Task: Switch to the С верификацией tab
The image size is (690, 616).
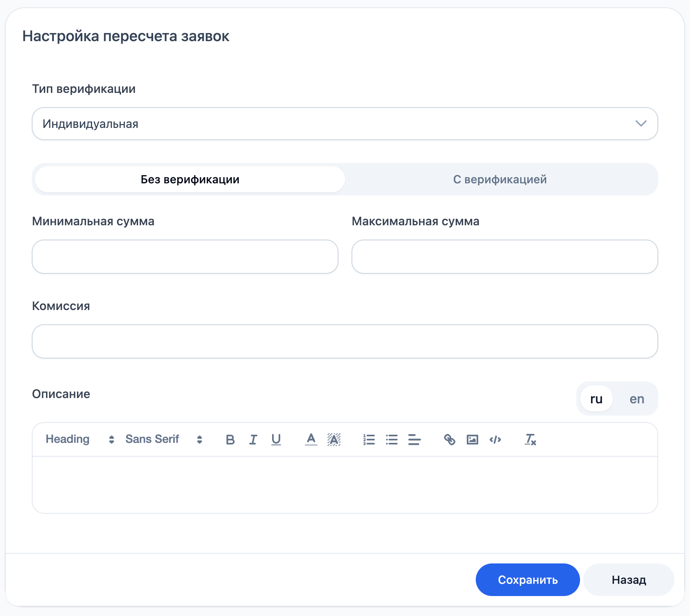Action: (x=500, y=179)
